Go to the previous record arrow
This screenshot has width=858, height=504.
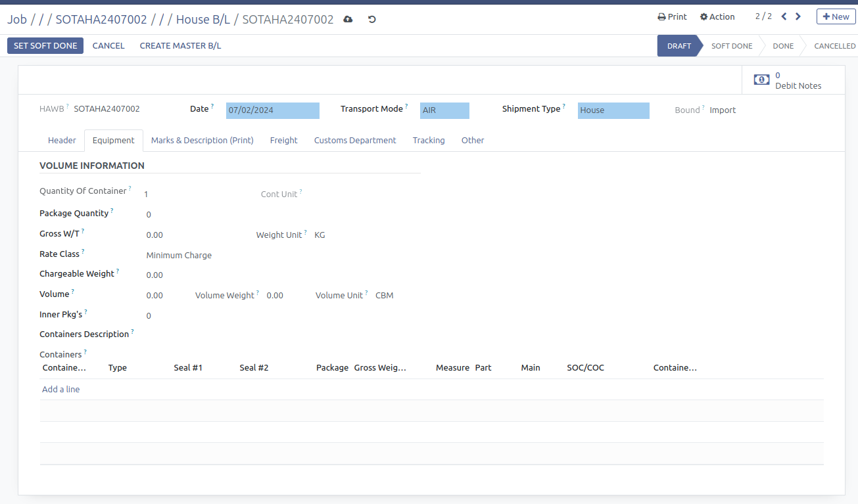[784, 16]
